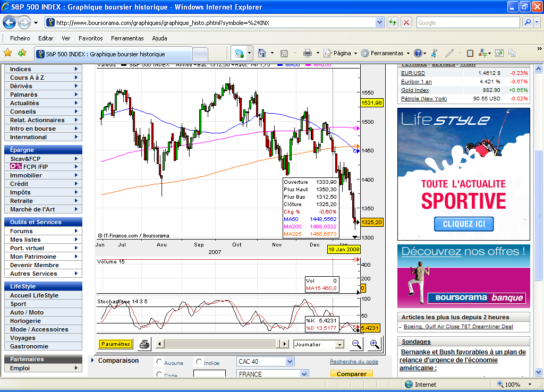
Task: Open the Ajuda menu
Action: tap(159, 38)
